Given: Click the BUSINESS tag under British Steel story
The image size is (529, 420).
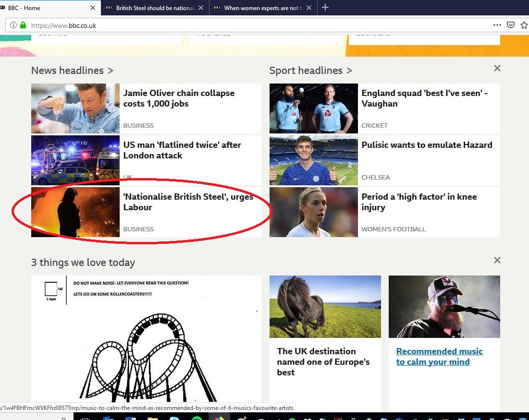Looking at the screenshot, I should click(138, 229).
